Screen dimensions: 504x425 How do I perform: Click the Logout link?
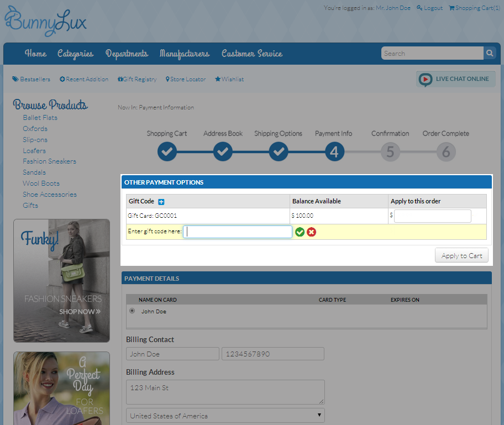(430, 8)
